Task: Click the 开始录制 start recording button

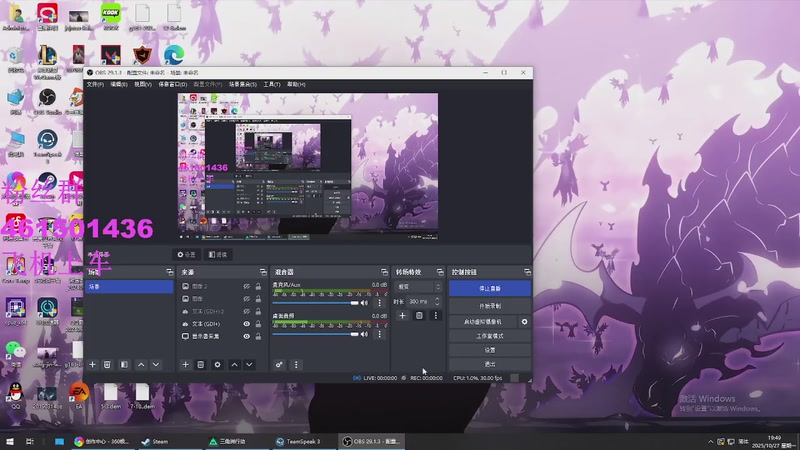Action: tap(490, 306)
